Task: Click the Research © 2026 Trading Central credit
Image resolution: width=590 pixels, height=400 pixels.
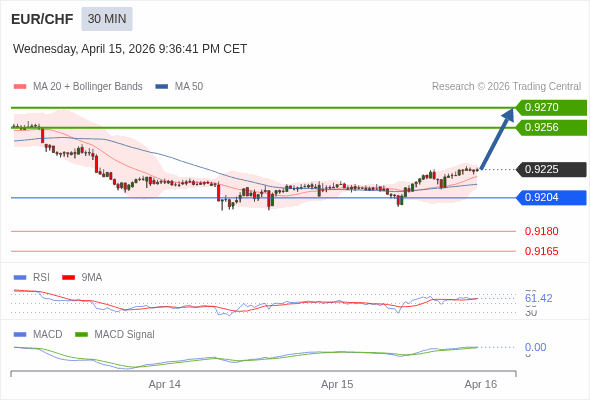Action: coord(506,87)
